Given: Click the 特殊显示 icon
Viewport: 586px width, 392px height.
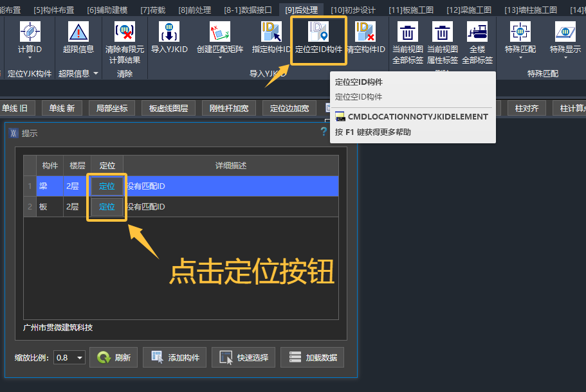Looking at the screenshot, I should 565,31.
